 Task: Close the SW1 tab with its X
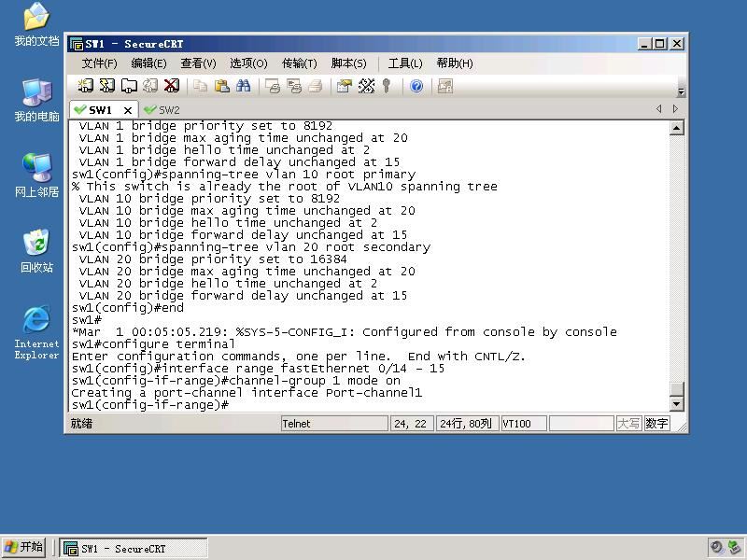coord(128,110)
